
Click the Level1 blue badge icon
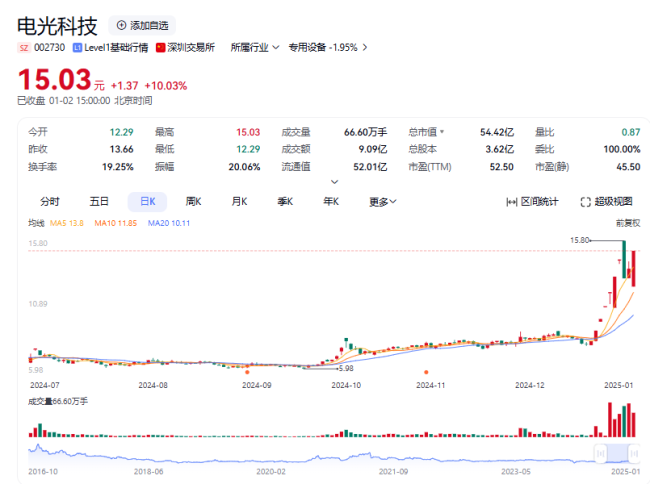click(77, 48)
